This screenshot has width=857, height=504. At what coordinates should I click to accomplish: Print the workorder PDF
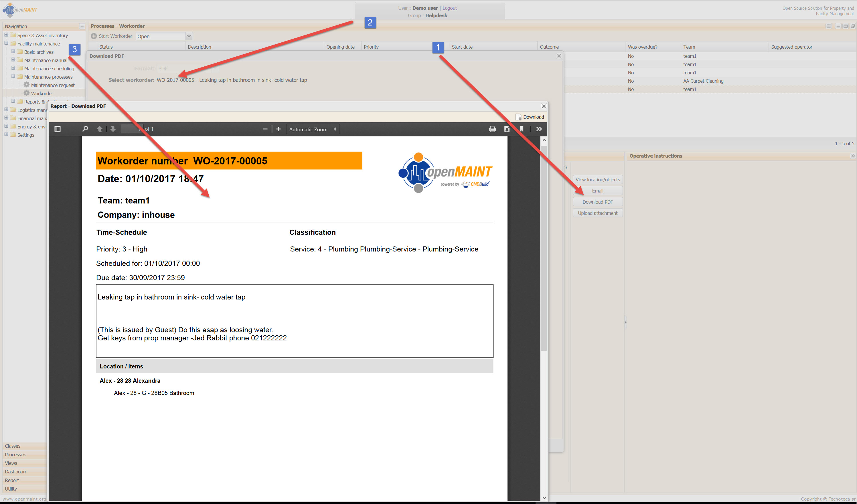click(x=492, y=129)
